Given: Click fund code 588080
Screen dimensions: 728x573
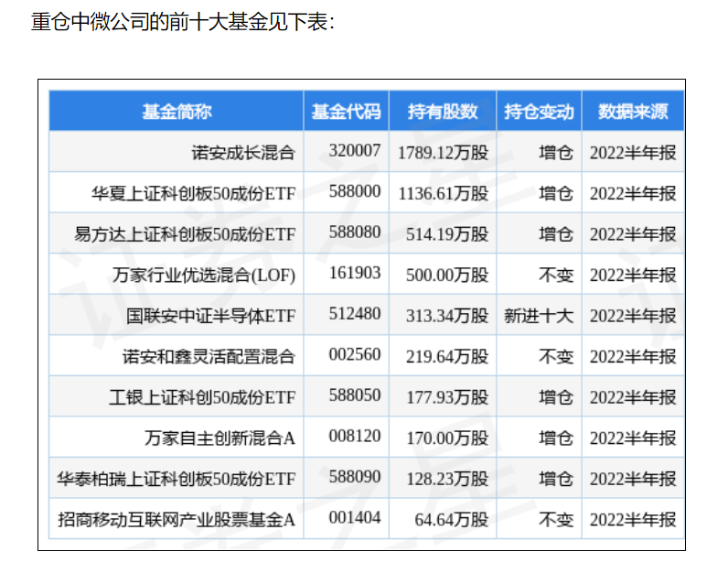Looking at the screenshot, I should pyautogui.click(x=355, y=232).
